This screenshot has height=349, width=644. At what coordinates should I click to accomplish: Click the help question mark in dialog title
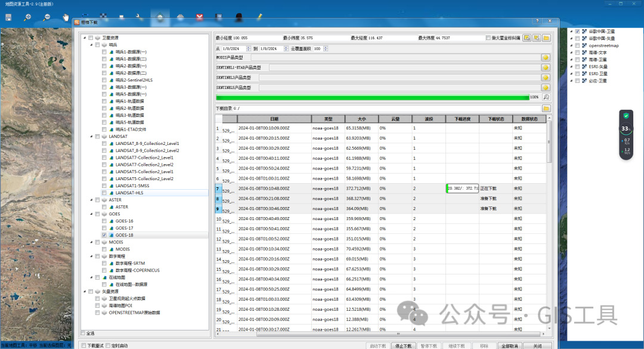click(x=537, y=21)
